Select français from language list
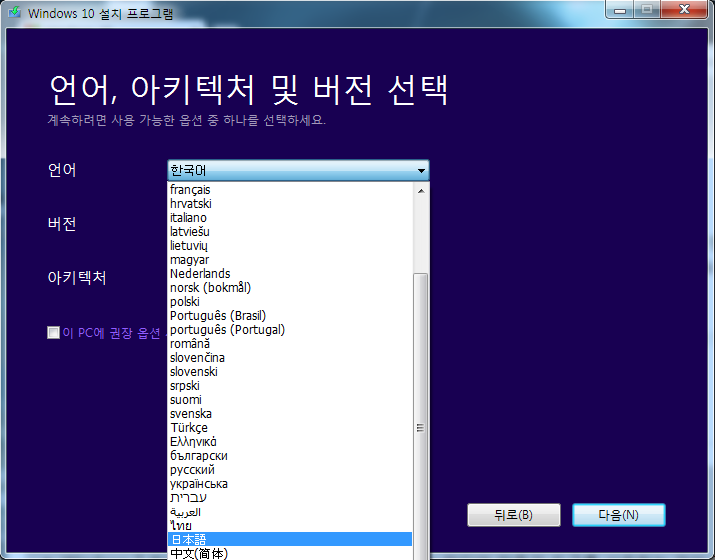 [x=290, y=189]
